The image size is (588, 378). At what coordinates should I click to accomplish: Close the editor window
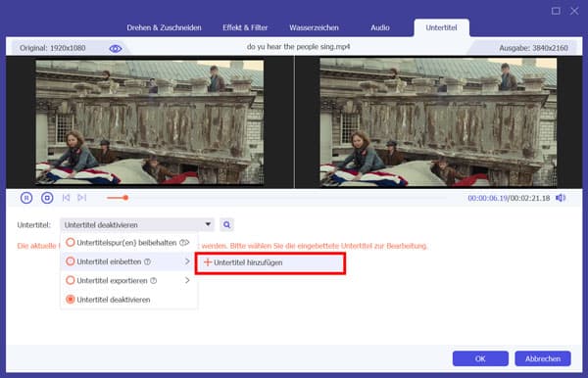click(574, 11)
